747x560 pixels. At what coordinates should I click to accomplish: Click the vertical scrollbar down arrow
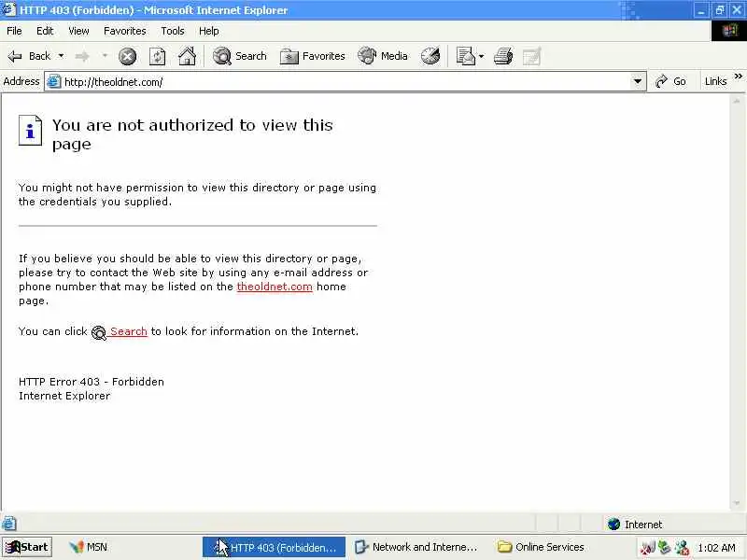(737, 503)
